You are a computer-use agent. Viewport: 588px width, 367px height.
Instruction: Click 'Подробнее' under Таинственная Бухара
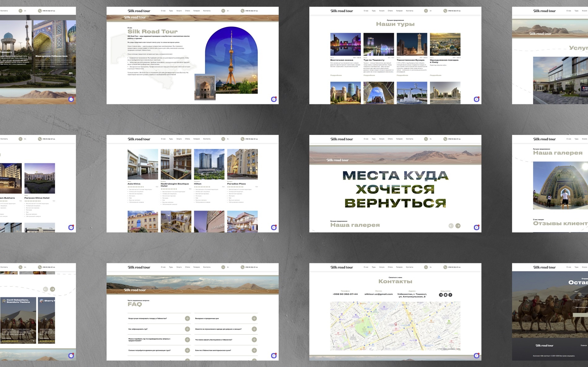[402, 75]
